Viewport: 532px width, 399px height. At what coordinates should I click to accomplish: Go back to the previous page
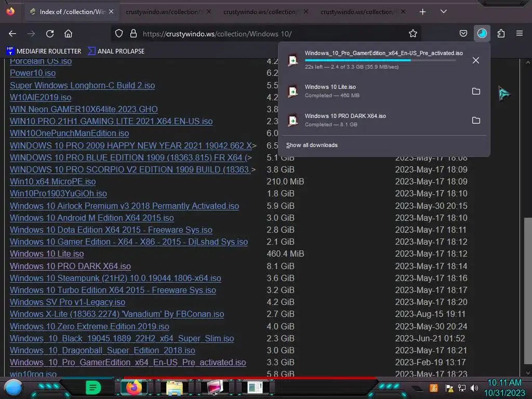pos(12,34)
